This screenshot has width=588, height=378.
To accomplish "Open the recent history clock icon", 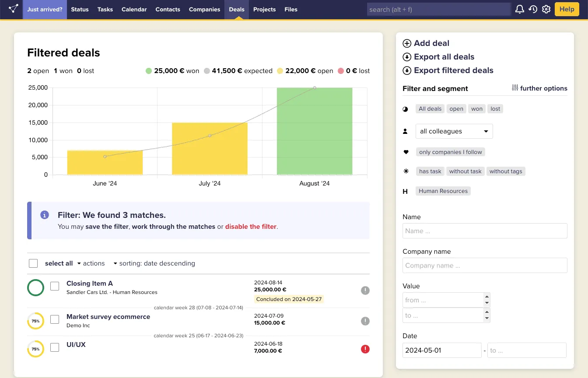I will [x=533, y=9].
